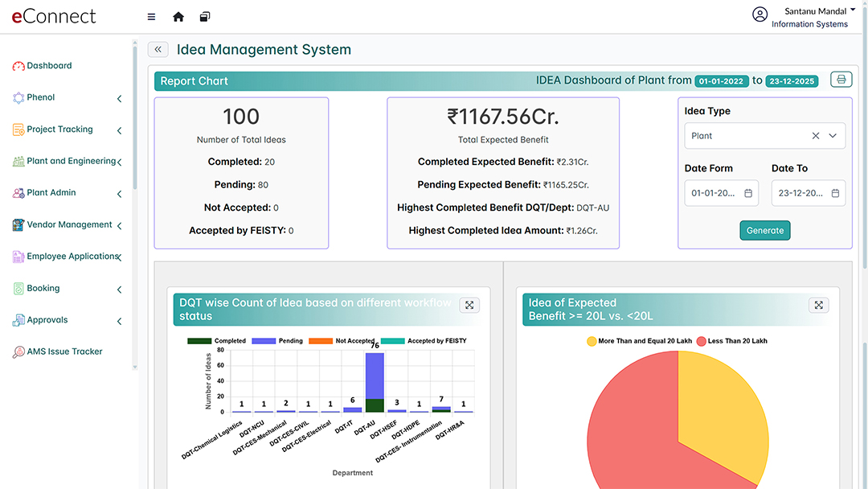Print the report using printer icon
The width and height of the screenshot is (868, 489).
click(841, 79)
